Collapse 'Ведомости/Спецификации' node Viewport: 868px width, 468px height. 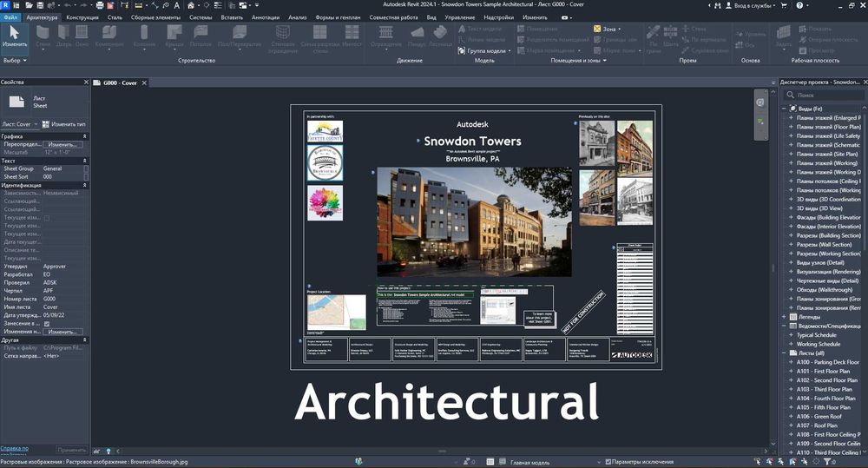(784, 326)
